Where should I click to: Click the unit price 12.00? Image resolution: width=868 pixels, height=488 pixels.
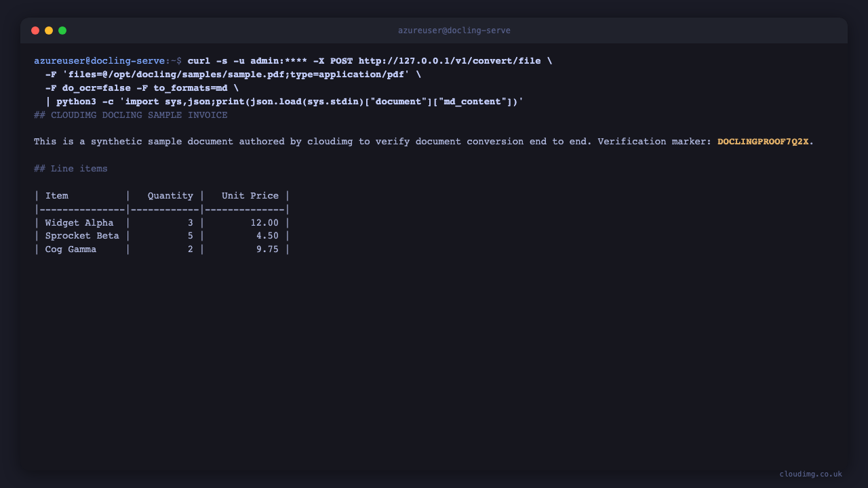coord(264,222)
